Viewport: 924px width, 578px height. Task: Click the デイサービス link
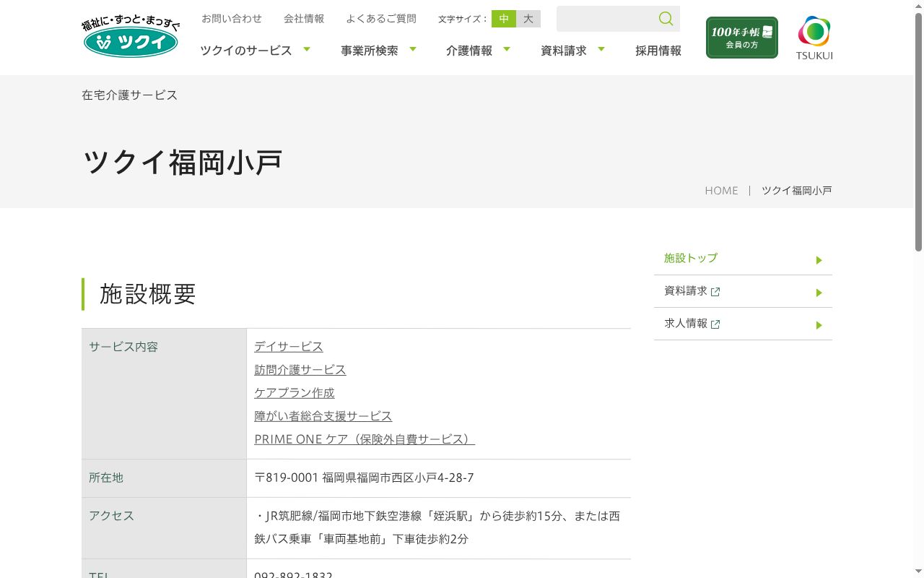(289, 347)
